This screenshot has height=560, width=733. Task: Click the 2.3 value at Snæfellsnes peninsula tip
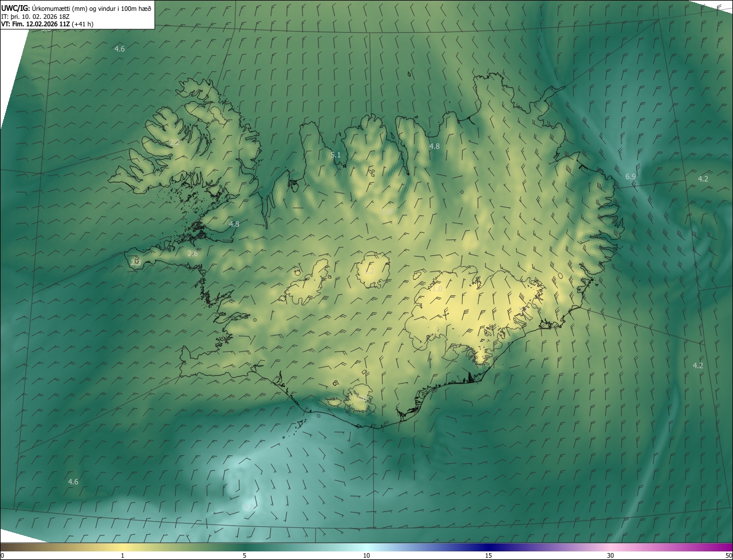[x=135, y=262]
